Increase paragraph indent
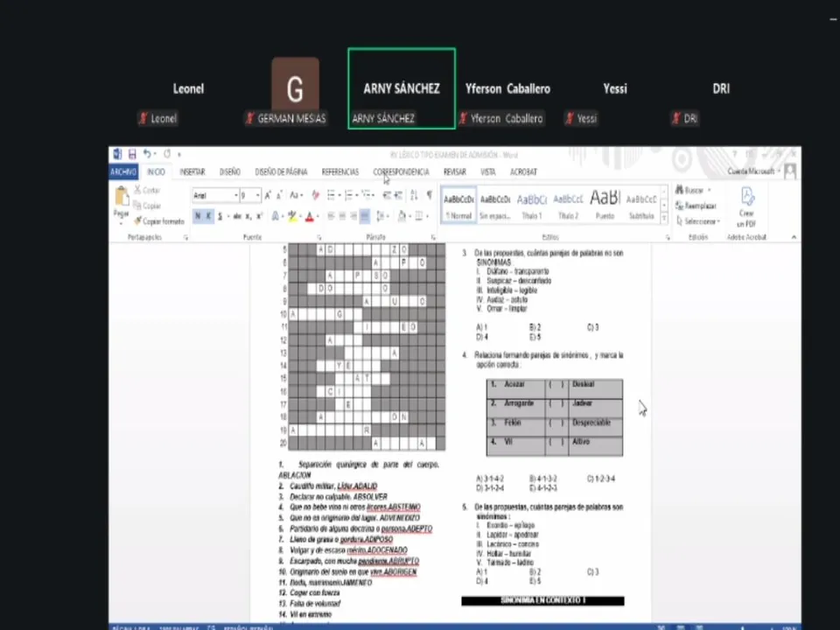 pyautogui.click(x=398, y=195)
